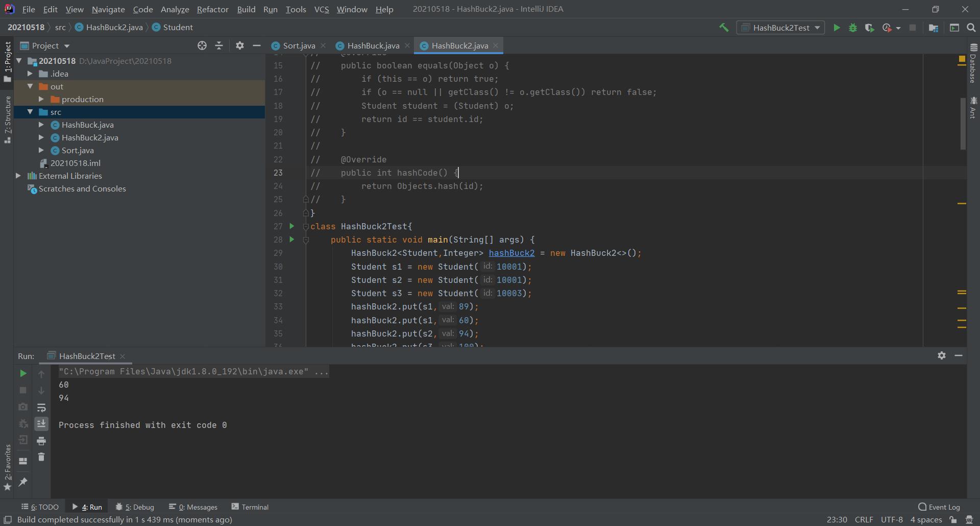Collapse all in Project panel
980x526 pixels.
click(219, 45)
